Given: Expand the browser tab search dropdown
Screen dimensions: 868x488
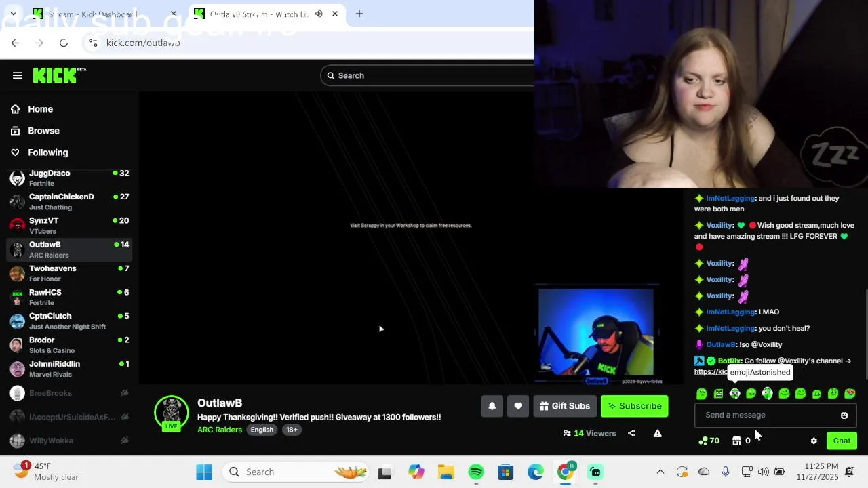Looking at the screenshot, I should pyautogui.click(x=13, y=14).
